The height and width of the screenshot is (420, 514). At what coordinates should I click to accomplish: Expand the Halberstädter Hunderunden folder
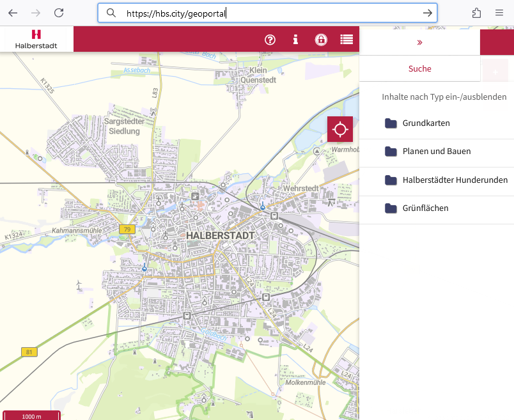(455, 180)
